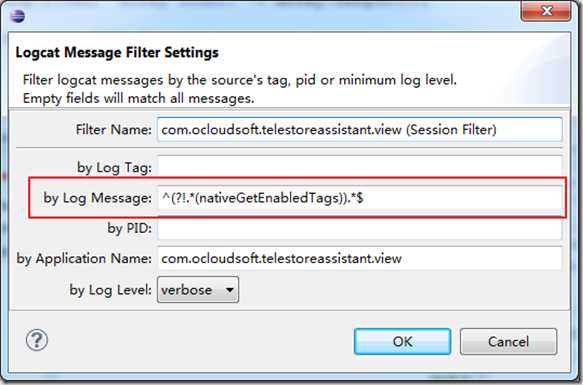Dismiss the dialog with Cancel

point(508,341)
